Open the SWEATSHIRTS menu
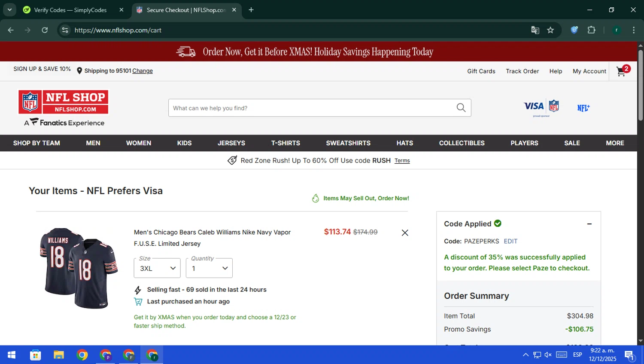 click(348, 143)
